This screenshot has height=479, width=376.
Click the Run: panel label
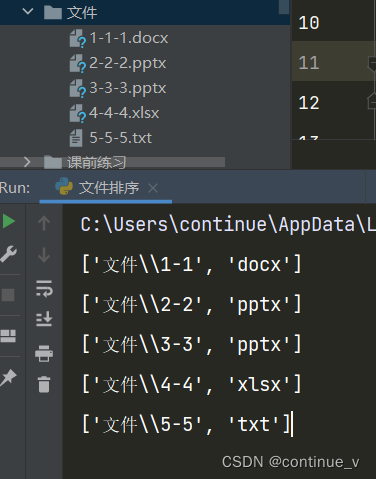coord(15,188)
